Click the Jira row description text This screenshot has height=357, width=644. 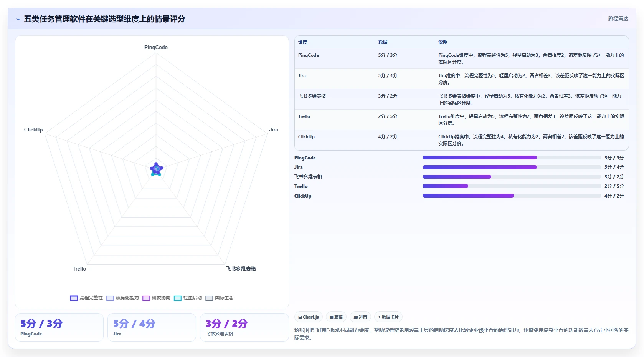coord(531,79)
